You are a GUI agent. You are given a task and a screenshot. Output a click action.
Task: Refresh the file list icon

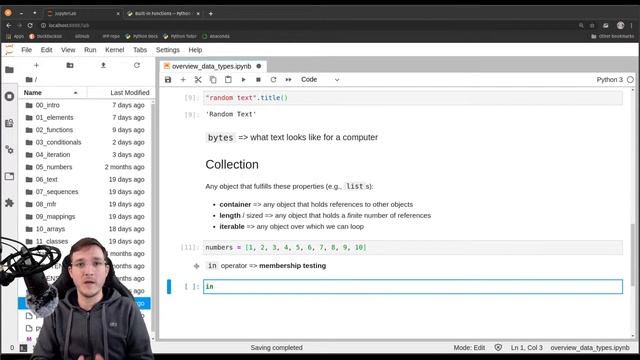137,65
